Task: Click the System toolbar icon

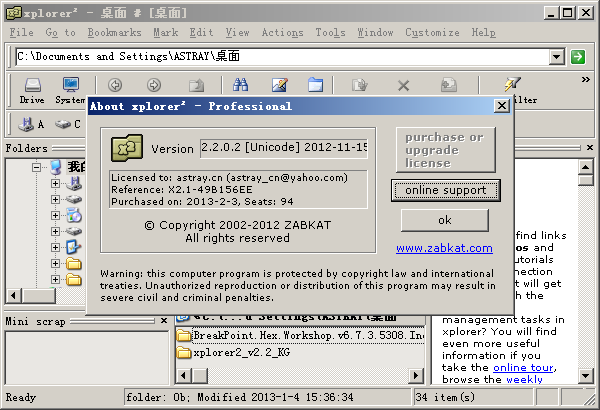Action: (x=70, y=91)
